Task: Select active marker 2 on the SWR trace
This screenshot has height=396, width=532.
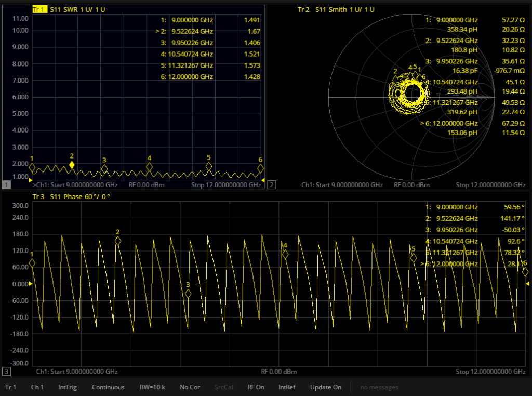Action: point(72,165)
